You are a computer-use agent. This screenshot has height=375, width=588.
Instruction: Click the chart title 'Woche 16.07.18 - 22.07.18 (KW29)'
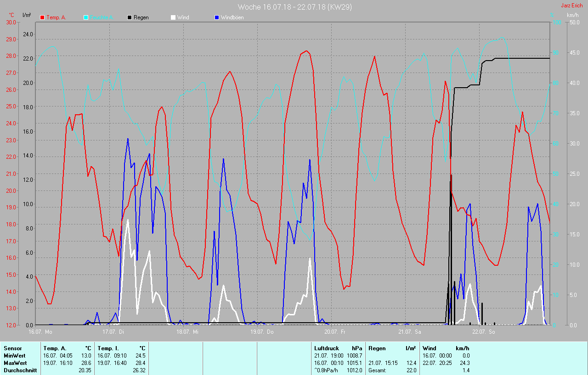[295, 7]
